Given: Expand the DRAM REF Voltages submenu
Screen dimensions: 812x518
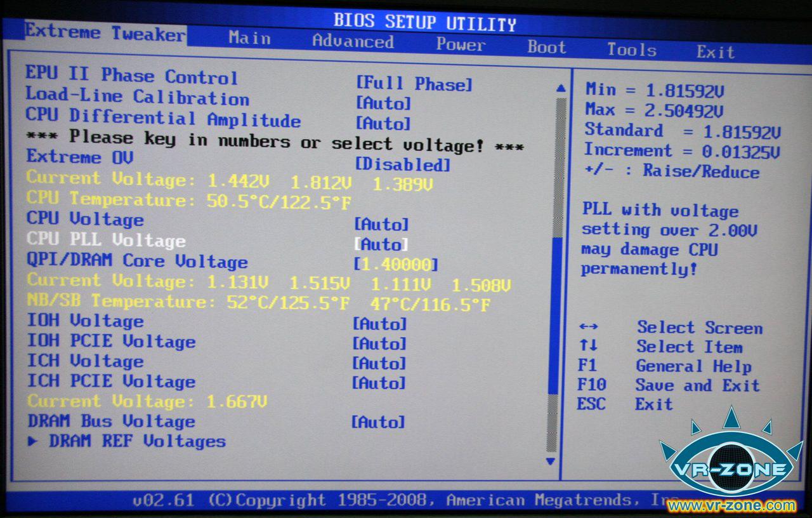Looking at the screenshot, I should click(x=126, y=441).
